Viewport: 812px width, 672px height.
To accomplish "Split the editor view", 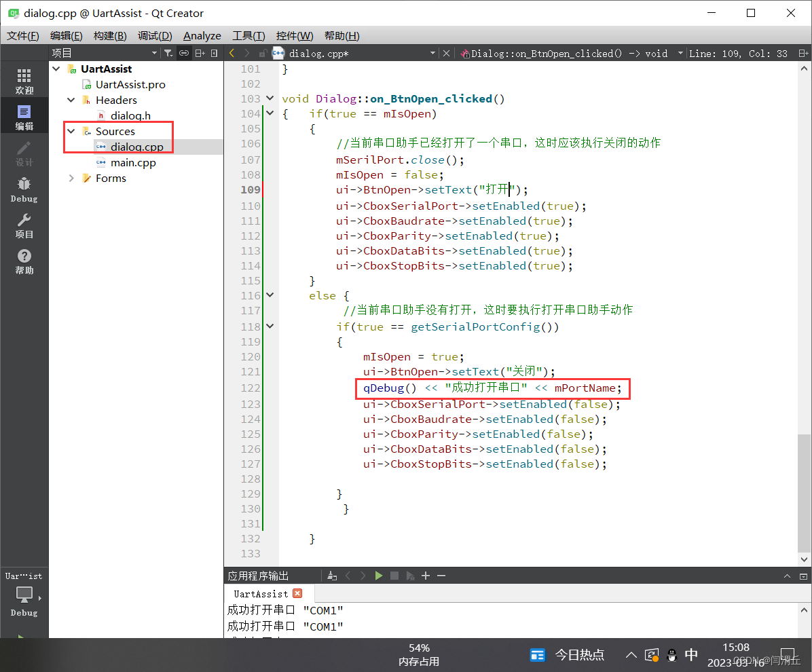I will coord(803,54).
